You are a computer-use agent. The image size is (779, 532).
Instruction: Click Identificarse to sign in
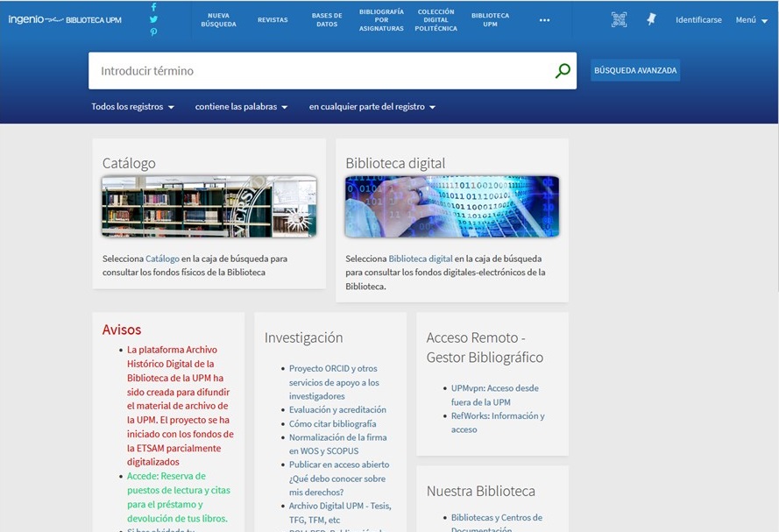click(x=698, y=20)
